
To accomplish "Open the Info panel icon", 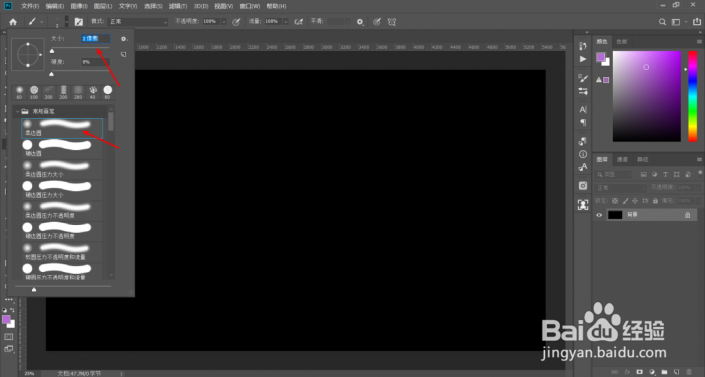I will point(583,154).
